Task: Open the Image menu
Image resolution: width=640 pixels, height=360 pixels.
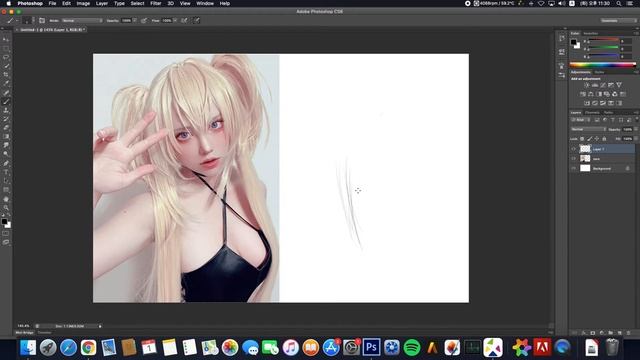Action: point(83,3)
